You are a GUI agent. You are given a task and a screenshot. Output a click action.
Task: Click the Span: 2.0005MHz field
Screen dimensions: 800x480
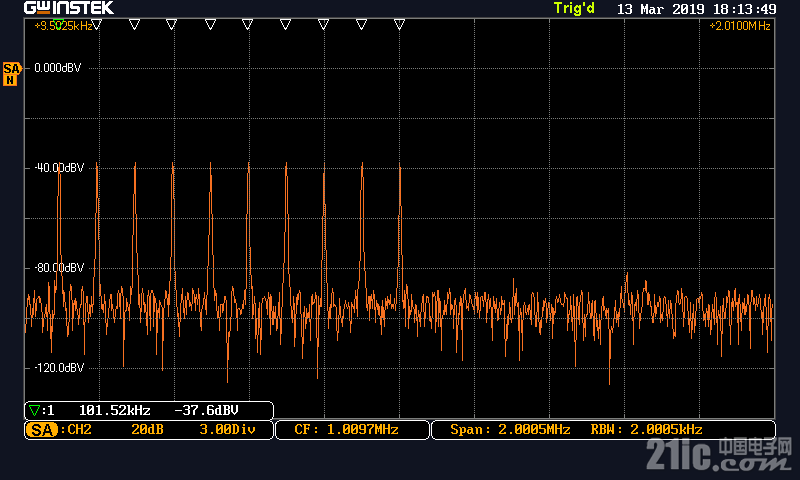510,430
